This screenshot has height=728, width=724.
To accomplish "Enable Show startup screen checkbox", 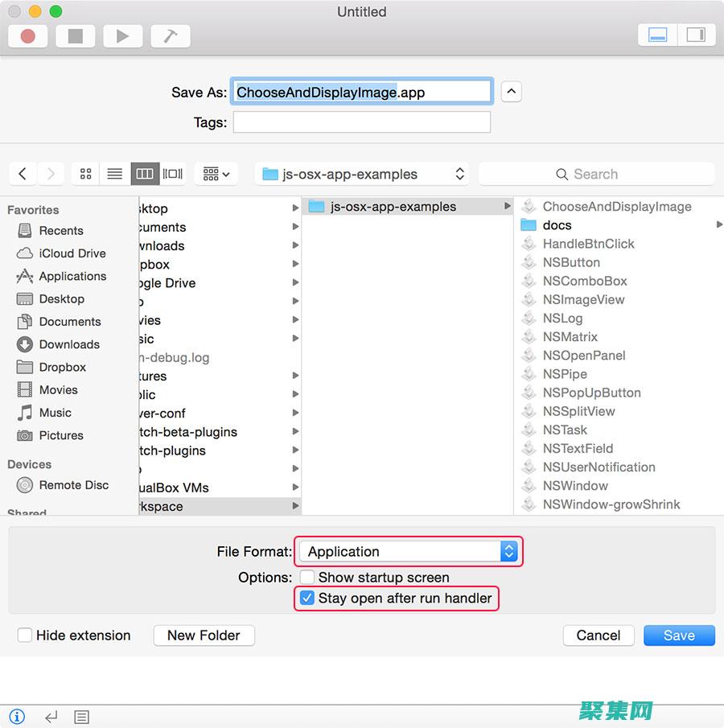I will tap(306, 577).
